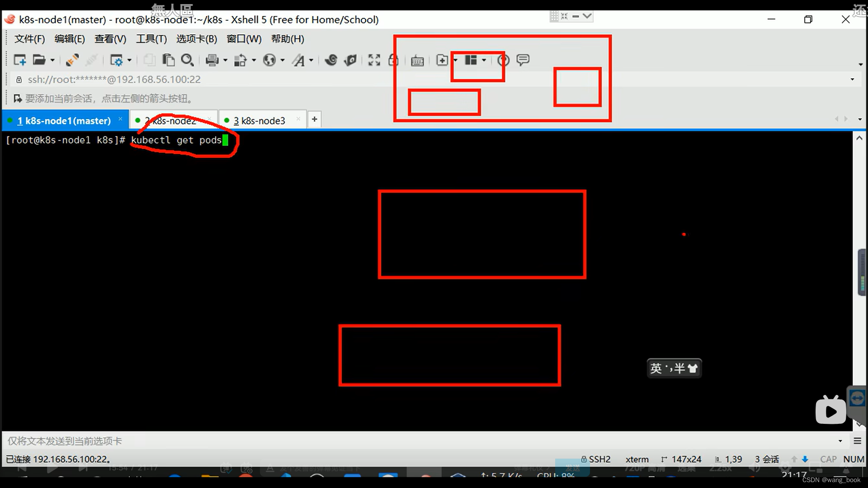The height and width of the screenshot is (488, 868).
Task: Click the IME shirt skin icon
Action: [x=693, y=368]
